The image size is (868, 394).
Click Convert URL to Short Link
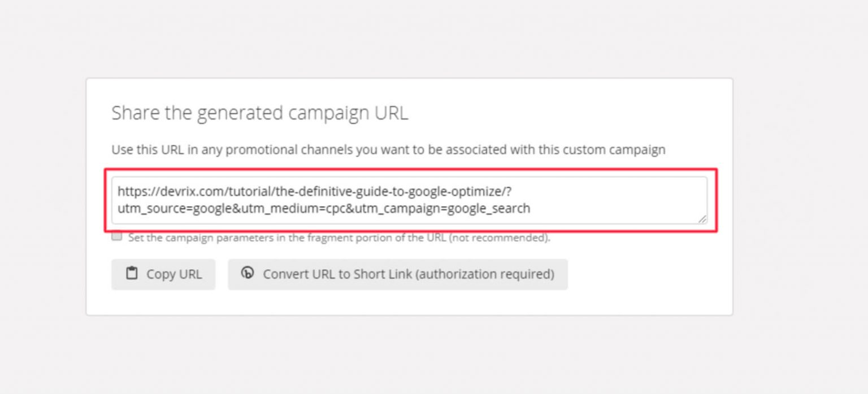(x=397, y=274)
